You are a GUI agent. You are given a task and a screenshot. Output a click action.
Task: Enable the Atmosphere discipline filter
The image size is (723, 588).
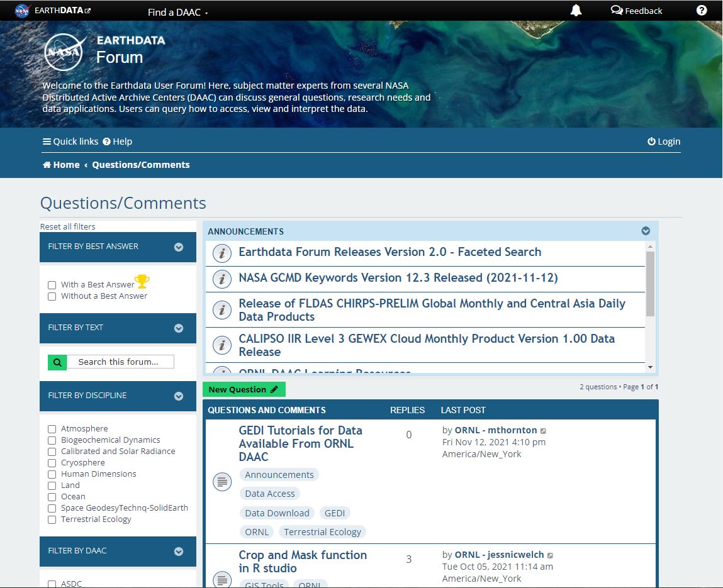(x=52, y=429)
